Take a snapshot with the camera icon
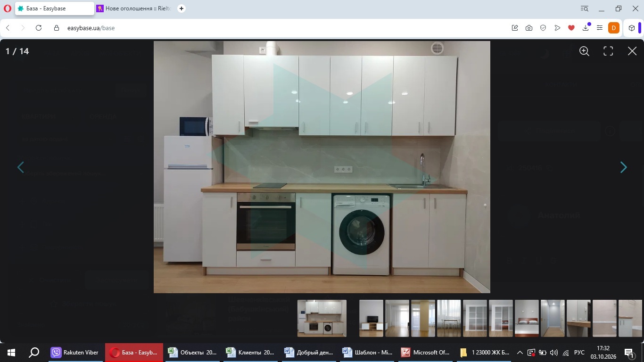 coord(529,28)
